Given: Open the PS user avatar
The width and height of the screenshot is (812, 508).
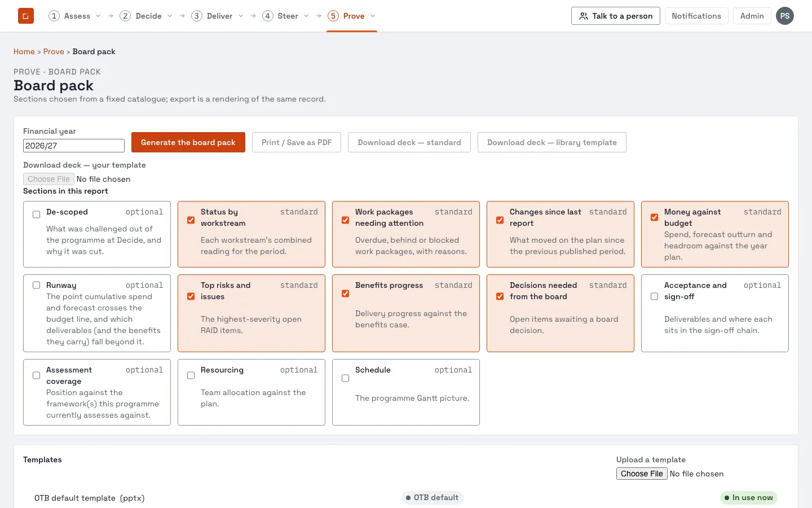Looking at the screenshot, I should point(785,16).
